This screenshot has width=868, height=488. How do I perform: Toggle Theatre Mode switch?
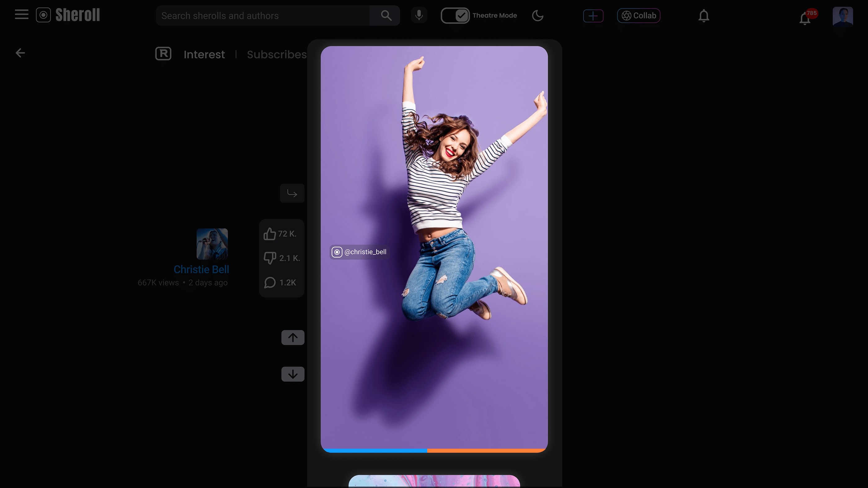click(455, 15)
